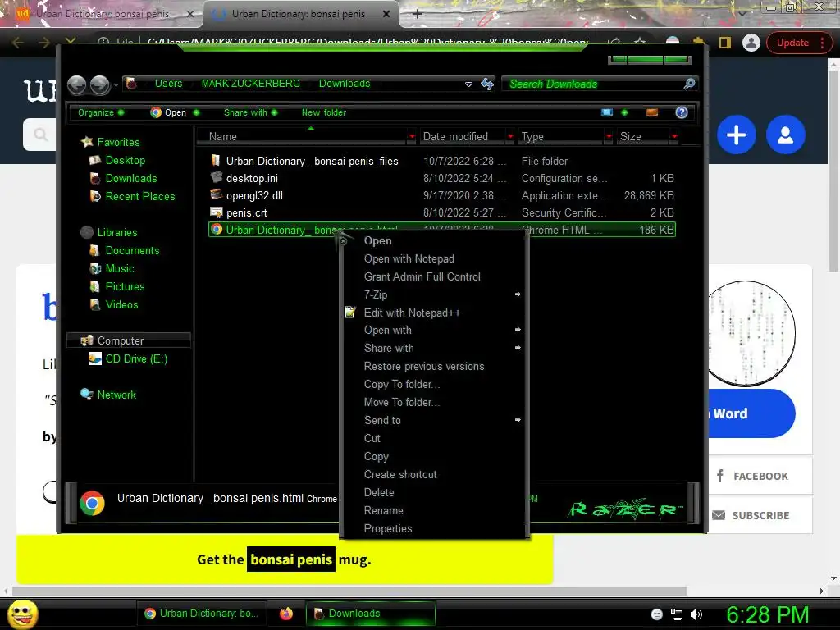Image resolution: width=840 pixels, height=630 pixels.
Task: Switch to the second Urban Dictionary tab
Action: click(300, 15)
